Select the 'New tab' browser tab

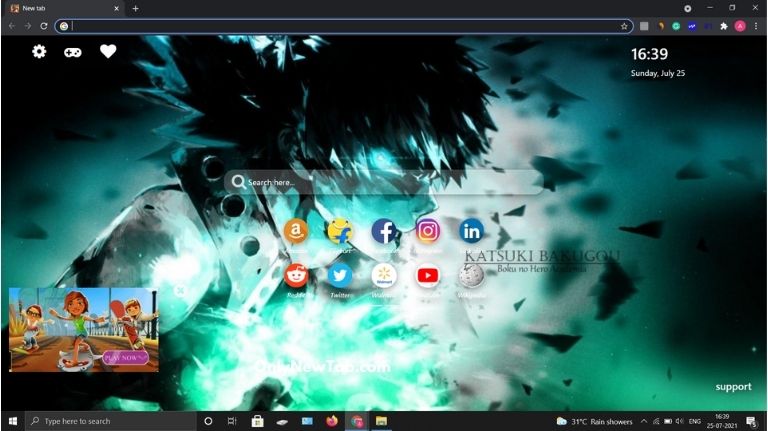coord(65,8)
